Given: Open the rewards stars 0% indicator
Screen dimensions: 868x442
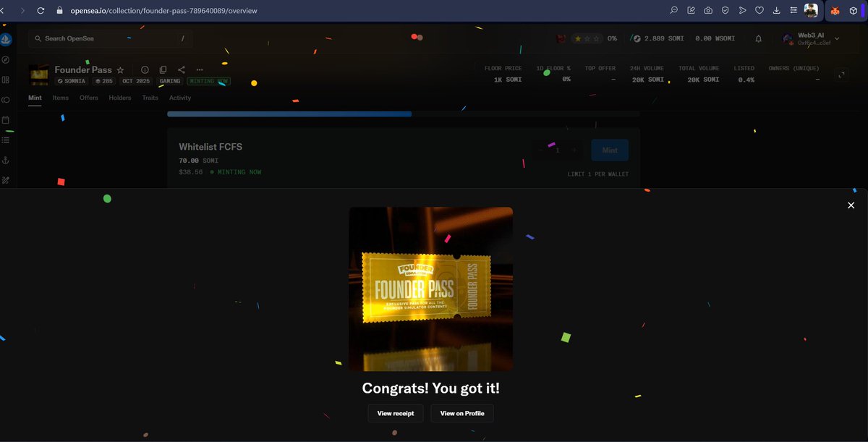Looking at the screenshot, I should 595,38.
